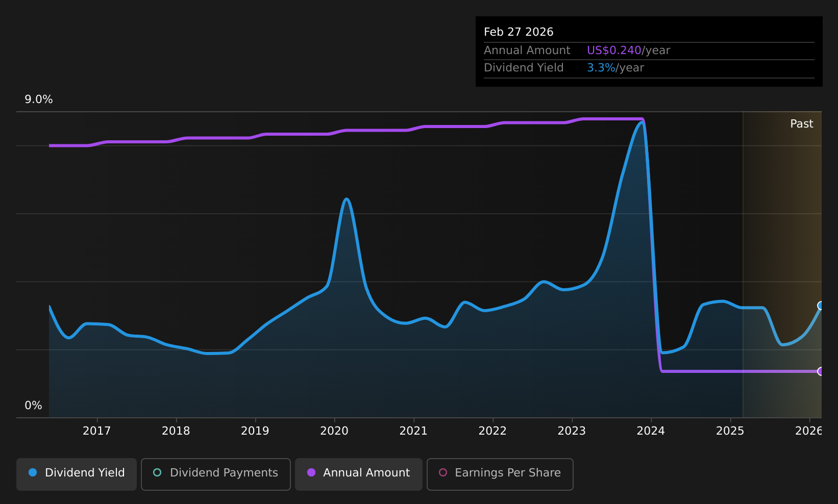Toggle the Earnings Per Share series
This screenshot has width=838, height=504.
500,474
